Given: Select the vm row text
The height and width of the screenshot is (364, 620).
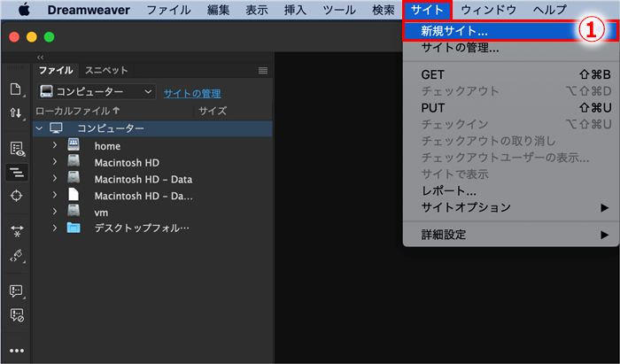Looking at the screenshot, I should pyautogui.click(x=101, y=213).
